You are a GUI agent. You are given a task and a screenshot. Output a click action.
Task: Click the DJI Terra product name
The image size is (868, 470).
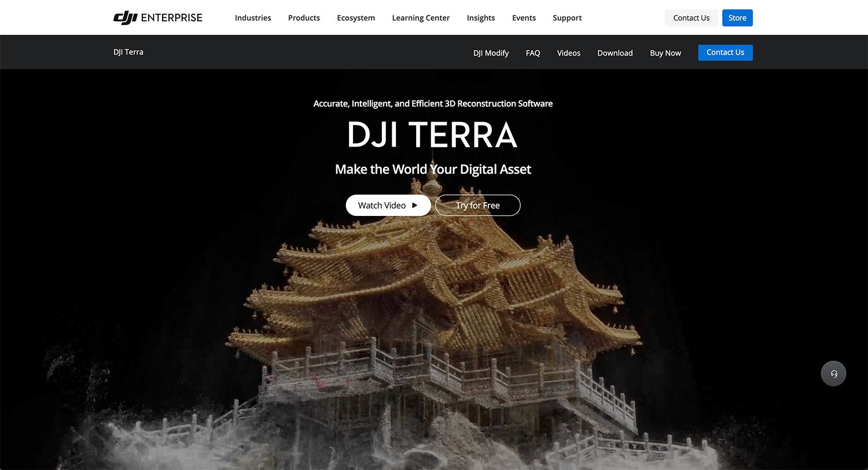[128, 52]
